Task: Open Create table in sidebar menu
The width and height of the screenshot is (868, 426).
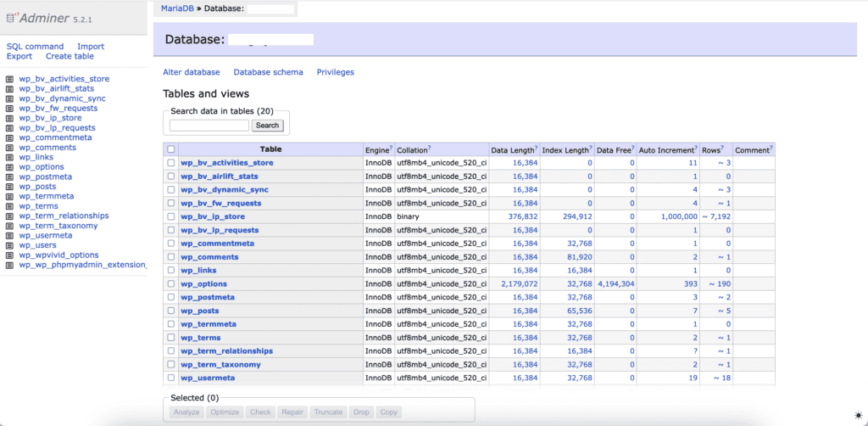Action: click(70, 56)
